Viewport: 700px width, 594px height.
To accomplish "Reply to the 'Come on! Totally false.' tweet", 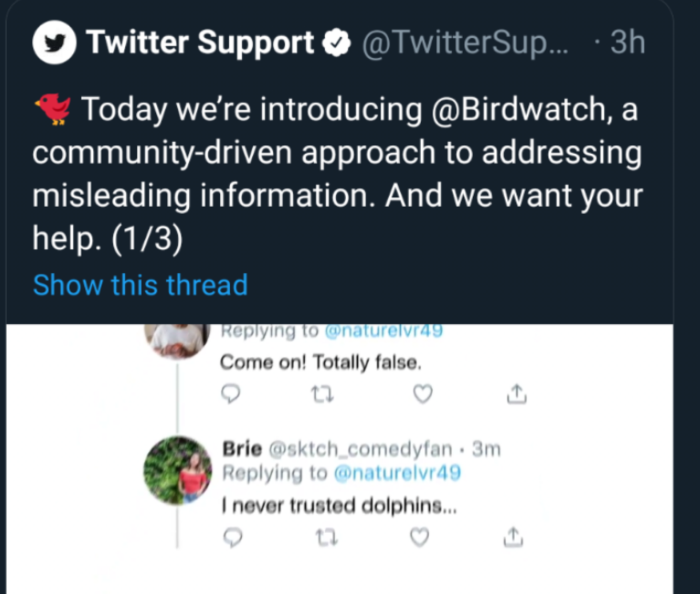I will coord(231,394).
